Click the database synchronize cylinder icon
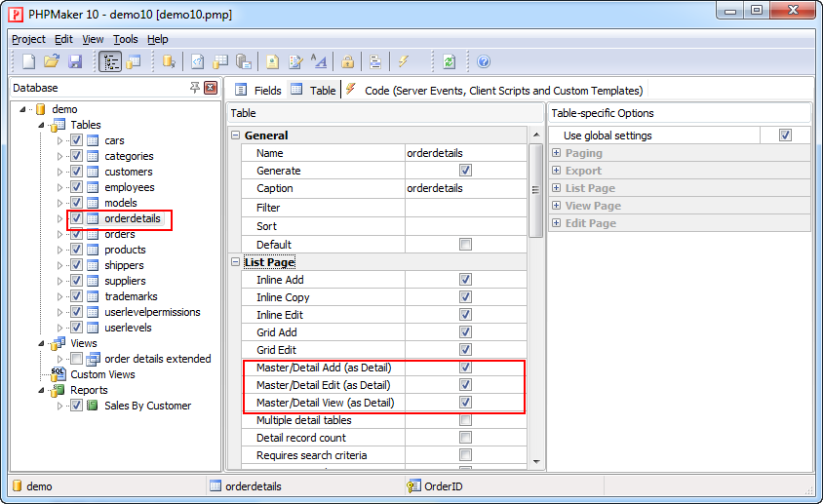Viewport: 823px width, 504px height. (x=169, y=62)
